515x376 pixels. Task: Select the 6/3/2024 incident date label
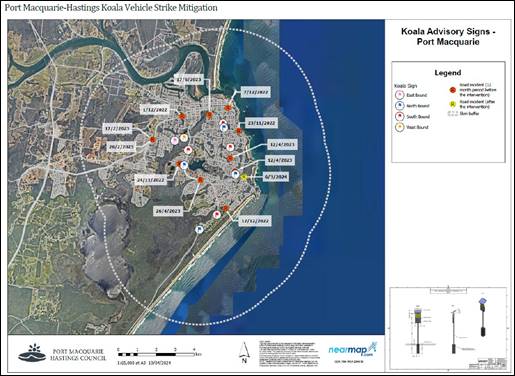point(275,177)
